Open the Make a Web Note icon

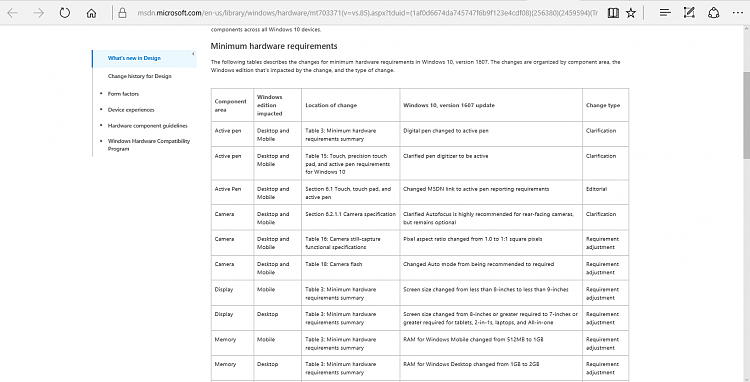pyautogui.click(x=689, y=13)
